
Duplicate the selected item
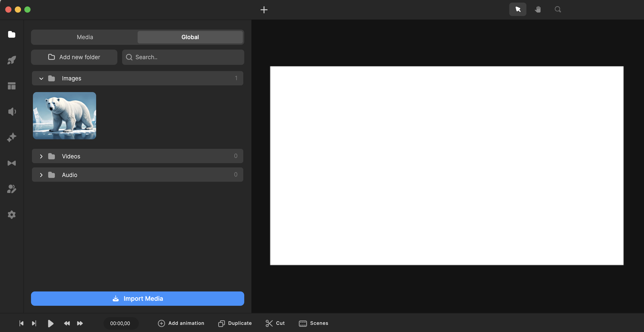[235, 323]
